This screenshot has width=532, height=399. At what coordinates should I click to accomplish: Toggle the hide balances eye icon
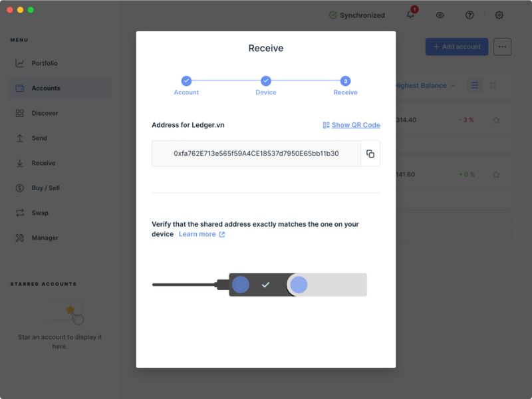click(440, 15)
